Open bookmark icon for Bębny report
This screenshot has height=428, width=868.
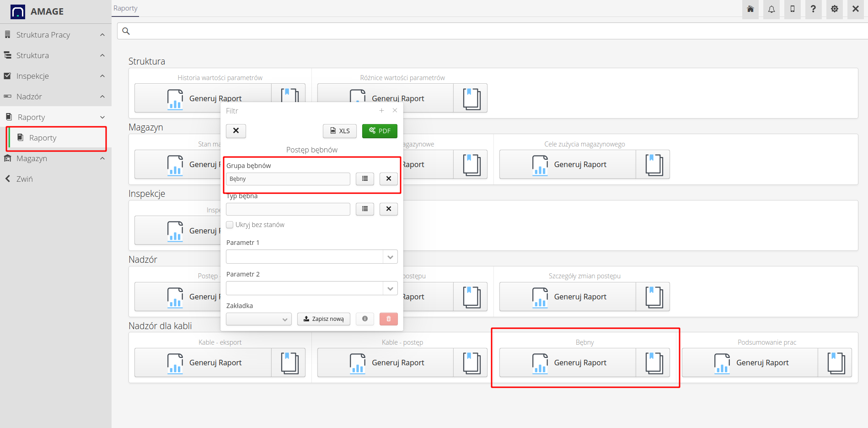click(x=654, y=363)
